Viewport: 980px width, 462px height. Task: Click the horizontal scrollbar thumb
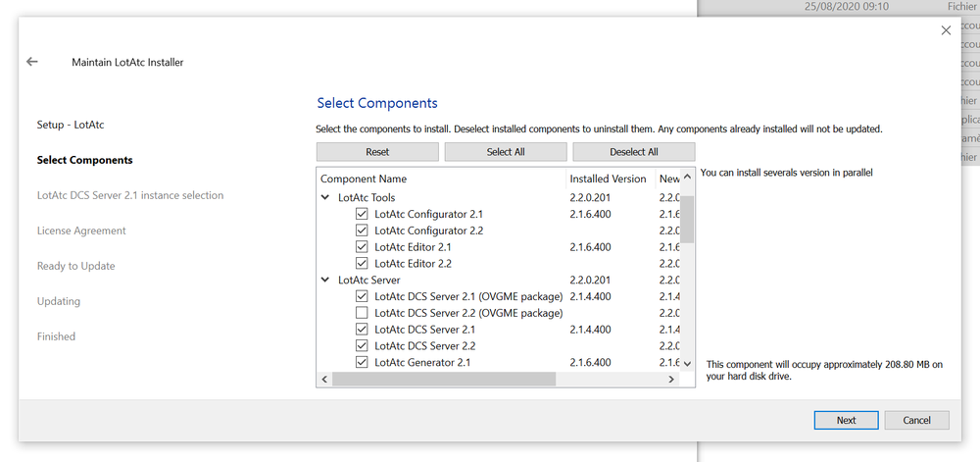pos(444,379)
